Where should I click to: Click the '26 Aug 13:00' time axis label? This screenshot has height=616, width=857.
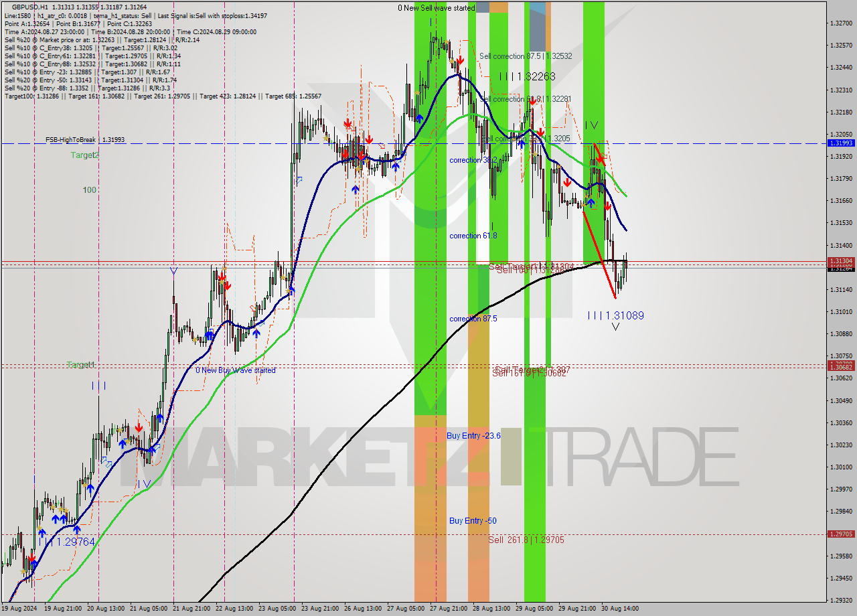pos(364,609)
